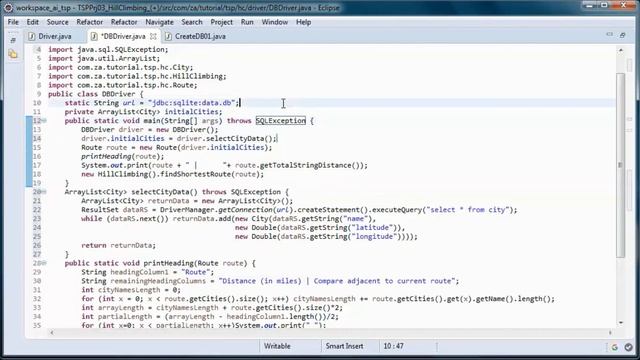Image resolution: width=640 pixels, height=360 pixels.
Task: Click the scroll up arrow of editor
Action: click(621, 50)
